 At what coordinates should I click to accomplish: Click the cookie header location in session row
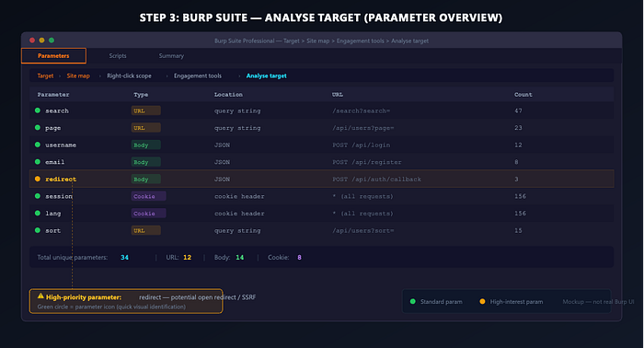(x=239, y=196)
